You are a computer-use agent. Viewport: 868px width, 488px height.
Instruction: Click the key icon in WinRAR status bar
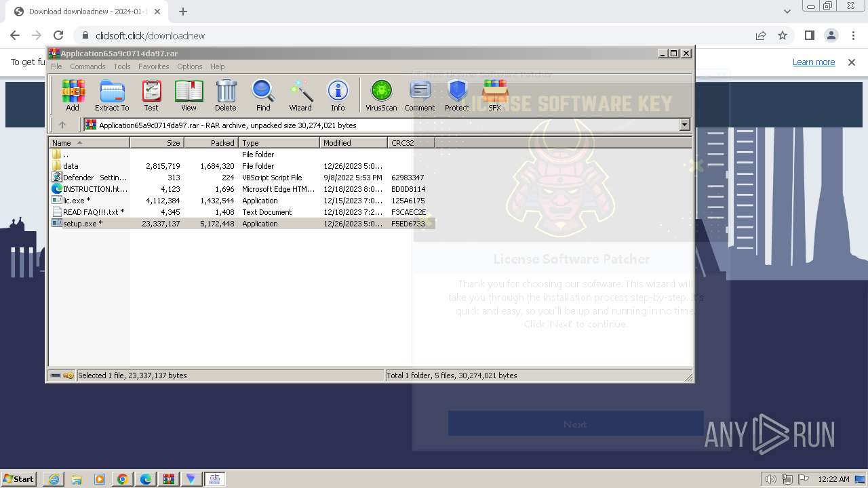click(68, 375)
